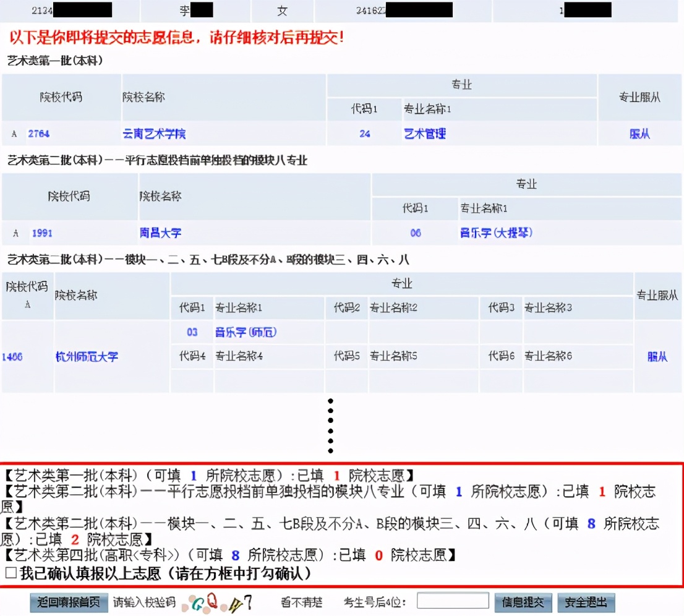Click the 艺术管理 major link
Screen dimensions: 684x616
[424, 134]
